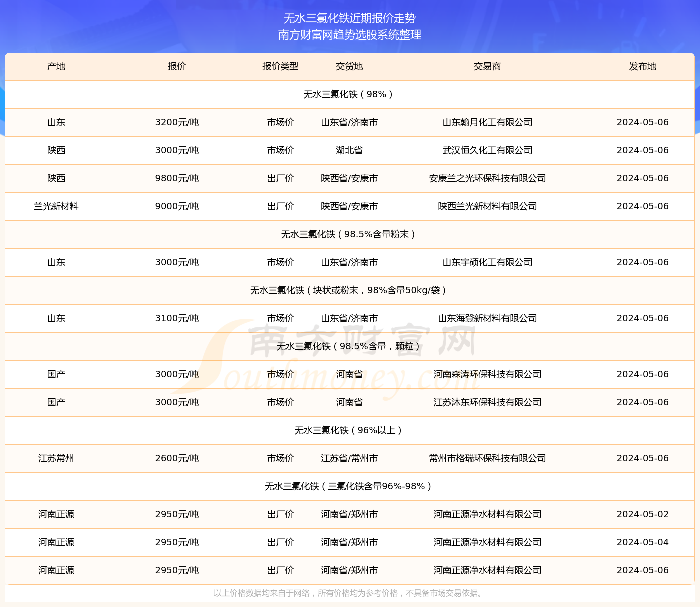Select 安康兰之光环保科技有限公司 cell
This screenshot has width=700, height=607.
point(487,178)
